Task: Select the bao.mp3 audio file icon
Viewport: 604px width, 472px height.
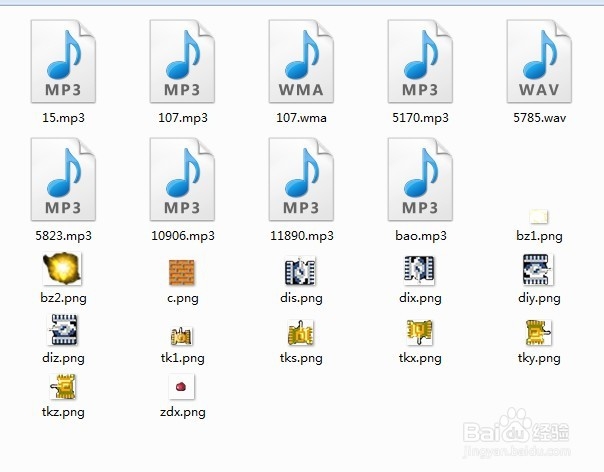Action: point(420,180)
